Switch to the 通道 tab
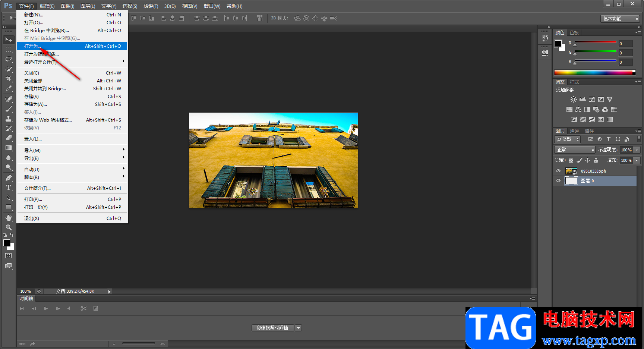The height and width of the screenshot is (349, 644). click(574, 131)
